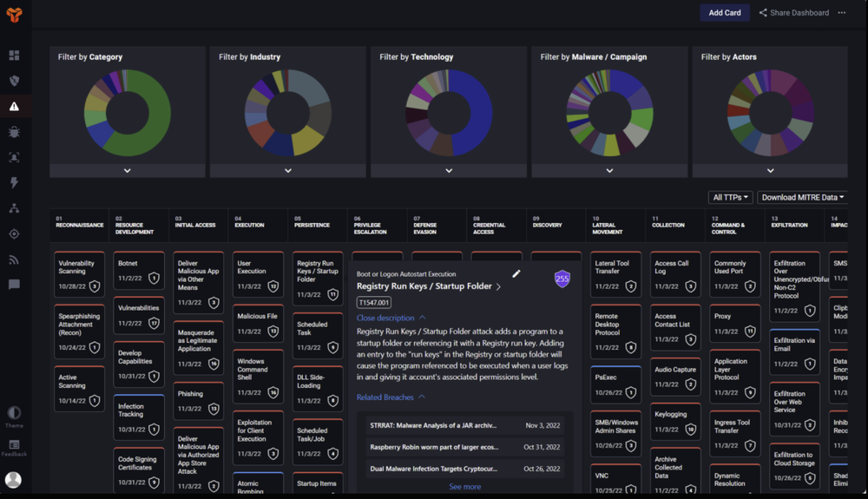Open the Infection Tracking card
Viewport: 868px width, 499px height.
[x=139, y=418]
